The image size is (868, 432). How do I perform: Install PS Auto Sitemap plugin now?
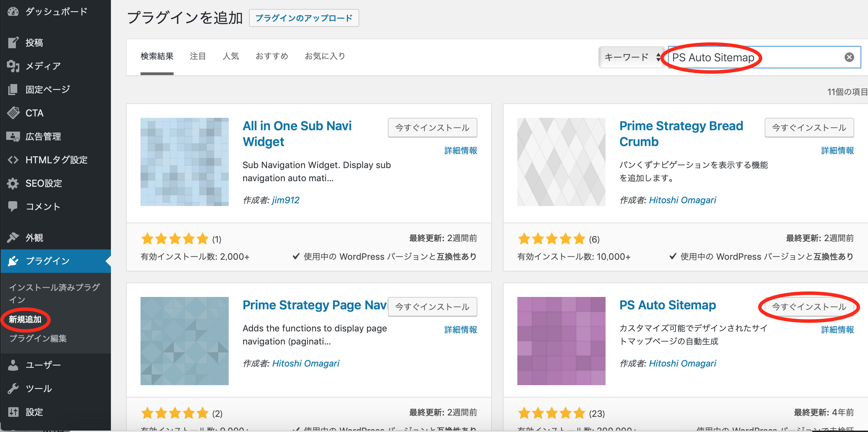coord(809,307)
